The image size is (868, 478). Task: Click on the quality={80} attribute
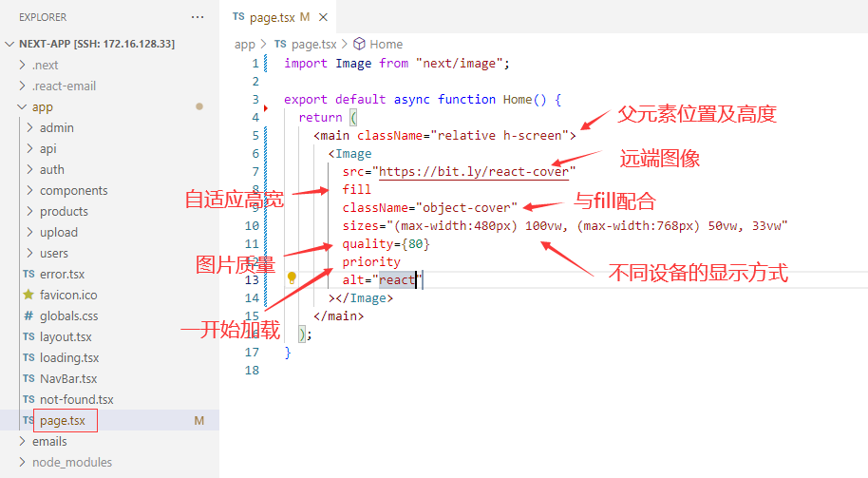coord(386,243)
